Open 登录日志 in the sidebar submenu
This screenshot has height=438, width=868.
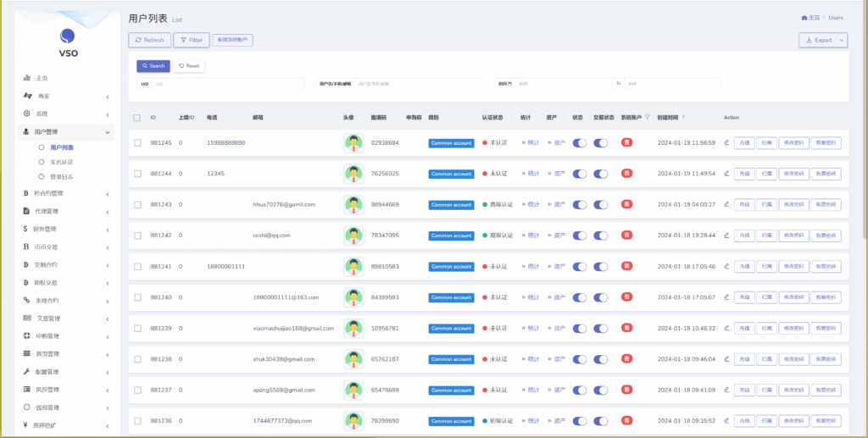pyautogui.click(x=61, y=176)
